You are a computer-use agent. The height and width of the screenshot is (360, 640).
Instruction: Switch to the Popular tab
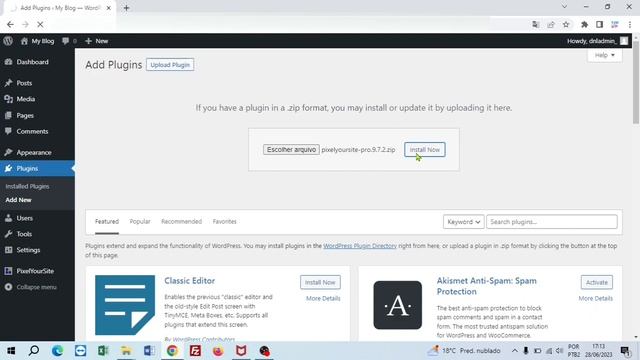pos(140,222)
